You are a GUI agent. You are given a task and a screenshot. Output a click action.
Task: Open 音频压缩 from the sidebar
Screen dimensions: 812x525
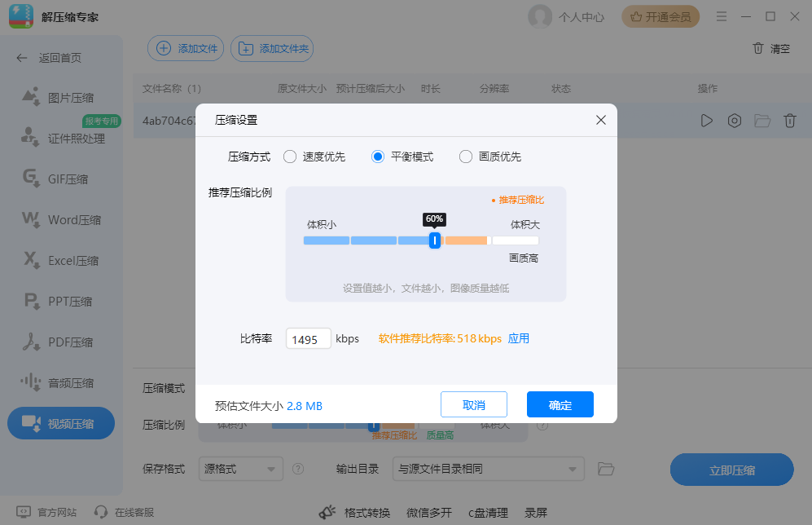tap(61, 382)
